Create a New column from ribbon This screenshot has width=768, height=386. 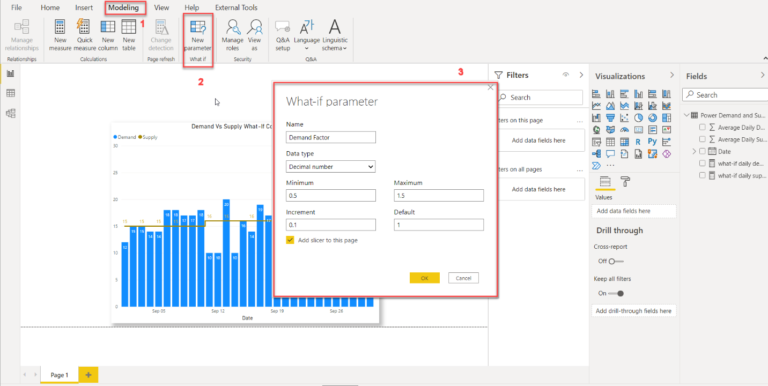(108, 35)
